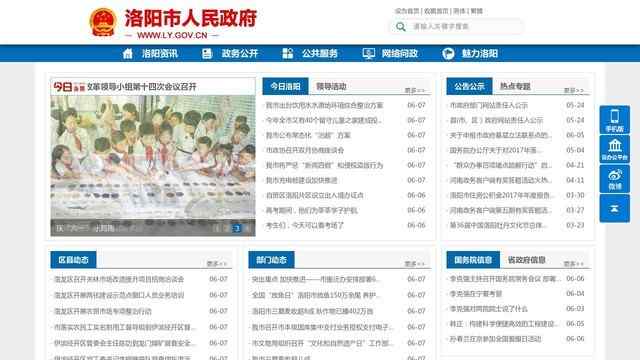Open headline 改革领导小组第十四次会议召开
Viewport: 640px width, 360px height.
(141, 87)
